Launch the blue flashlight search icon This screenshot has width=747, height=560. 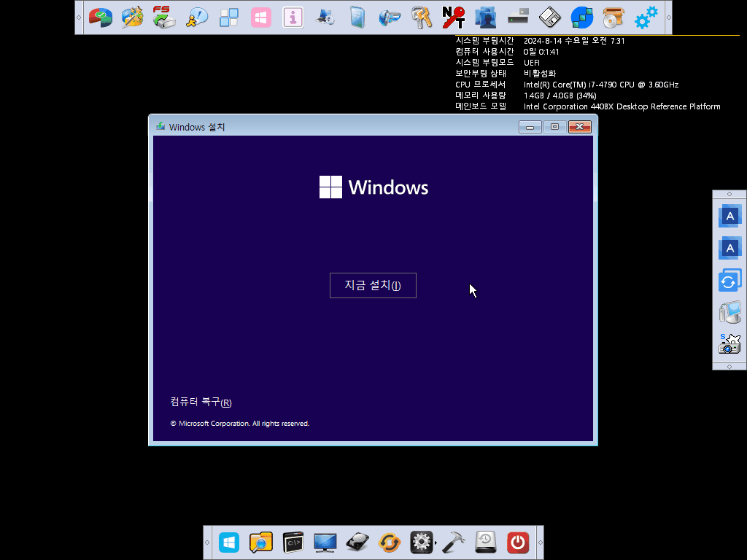coord(390,17)
